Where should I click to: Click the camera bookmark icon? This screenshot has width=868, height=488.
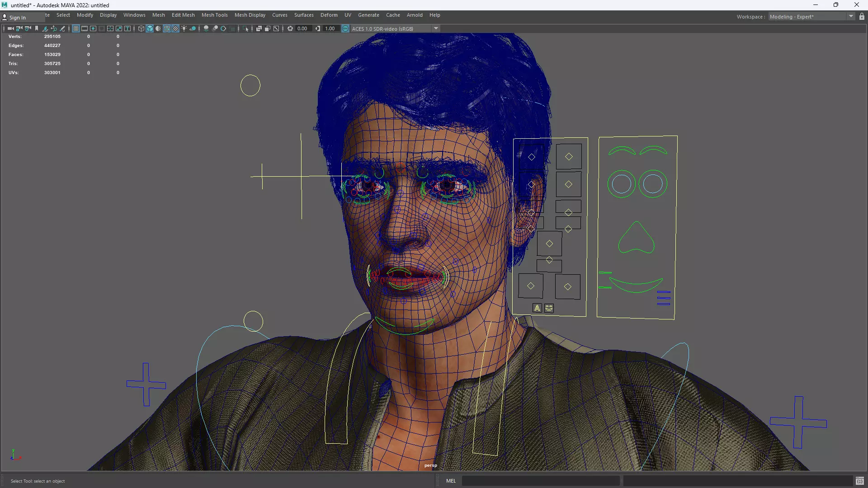(37, 28)
